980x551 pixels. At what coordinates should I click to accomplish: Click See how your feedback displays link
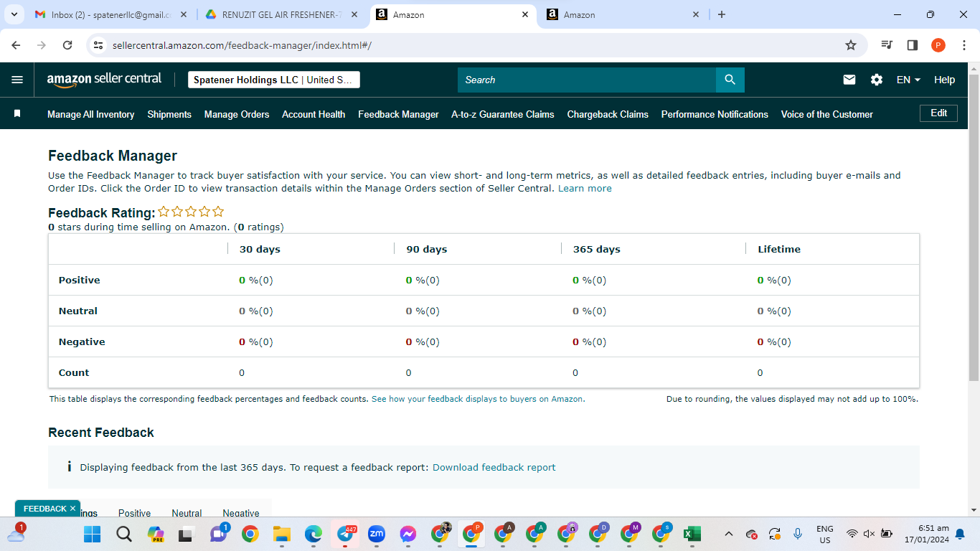tap(478, 399)
